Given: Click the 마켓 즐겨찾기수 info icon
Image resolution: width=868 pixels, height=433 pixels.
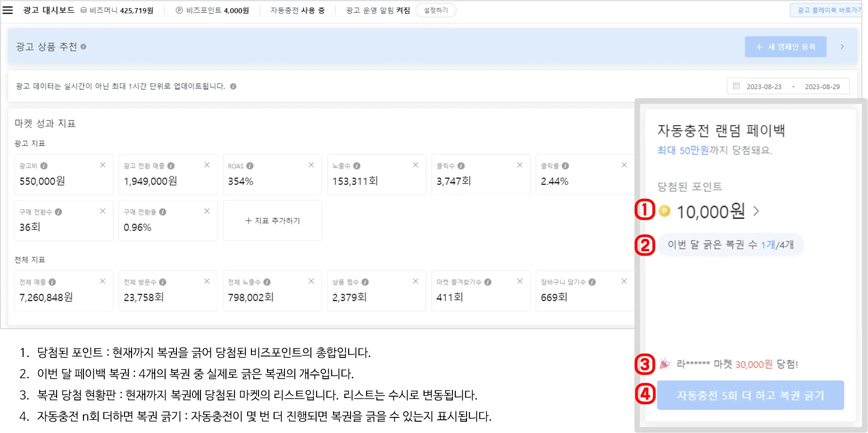Looking at the screenshot, I should (x=488, y=282).
